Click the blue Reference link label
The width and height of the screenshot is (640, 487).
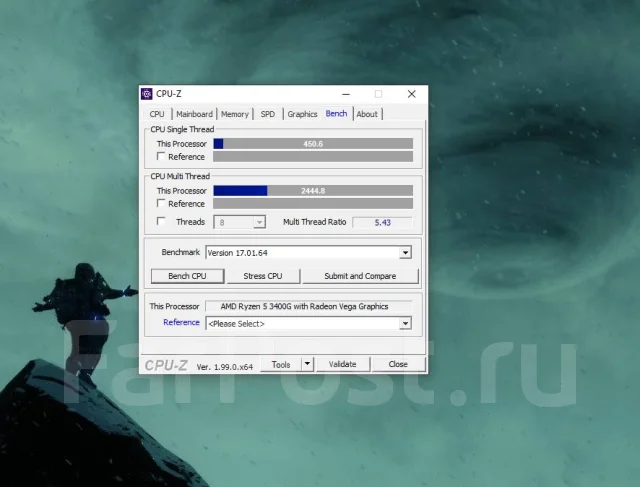[181, 322]
